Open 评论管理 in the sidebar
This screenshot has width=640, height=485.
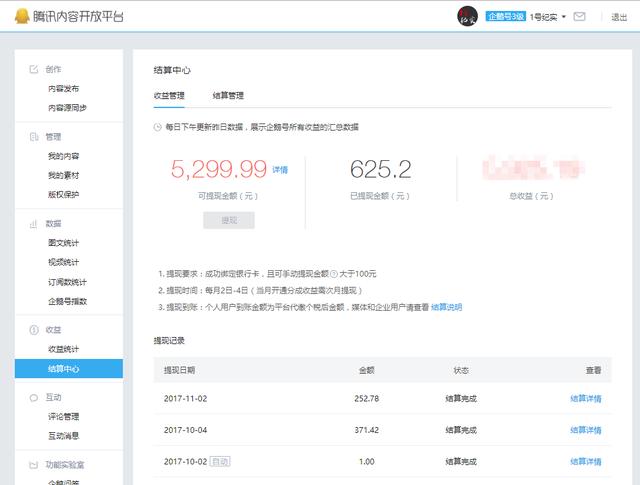(x=63, y=416)
